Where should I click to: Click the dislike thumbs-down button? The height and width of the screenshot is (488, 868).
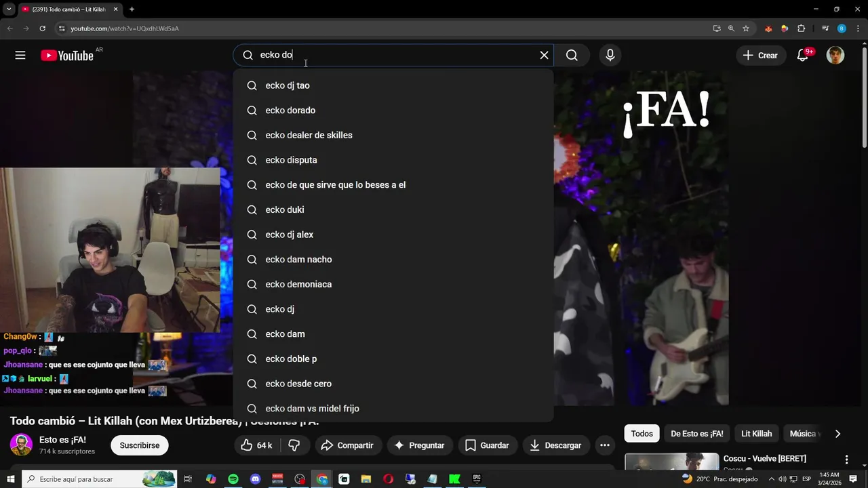(x=294, y=445)
